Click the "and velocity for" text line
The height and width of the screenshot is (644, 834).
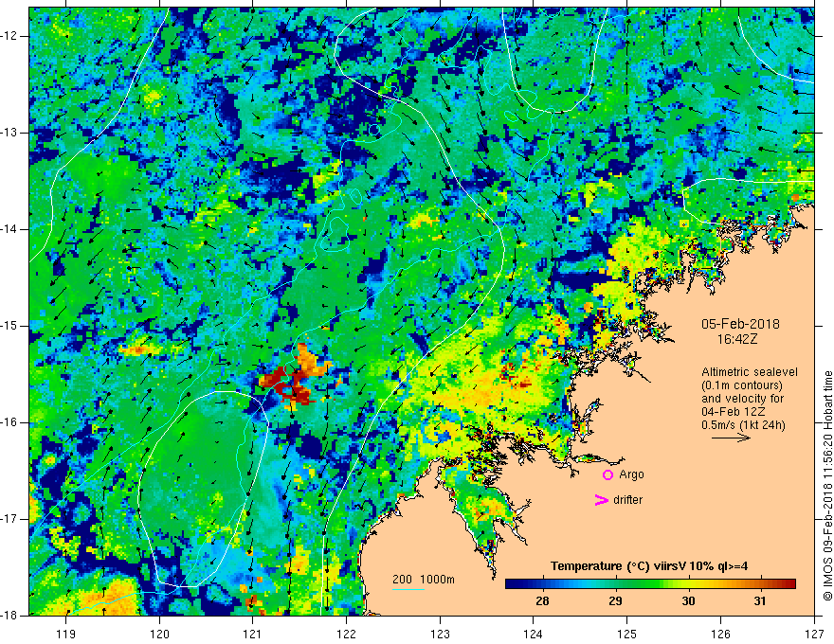click(x=742, y=399)
